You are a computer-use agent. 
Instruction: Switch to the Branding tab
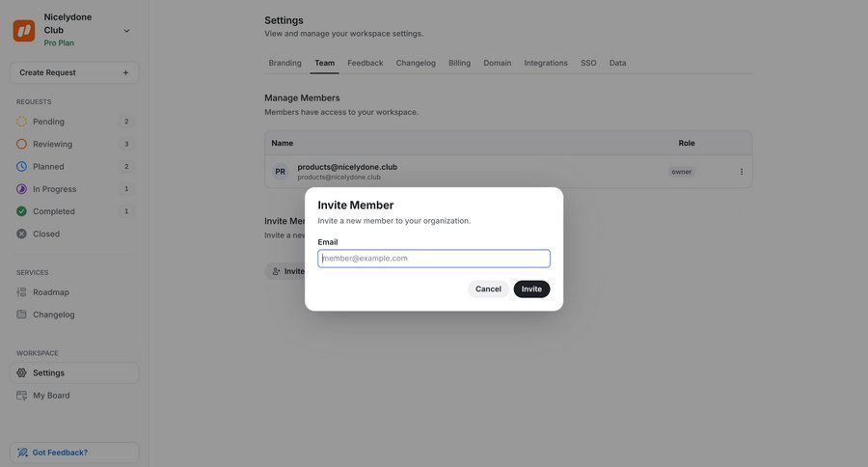pyautogui.click(x=285, y=63)
